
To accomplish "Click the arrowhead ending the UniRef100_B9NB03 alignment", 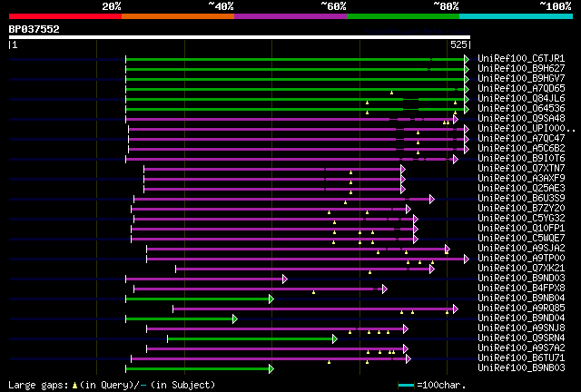I will coord(271,369).
